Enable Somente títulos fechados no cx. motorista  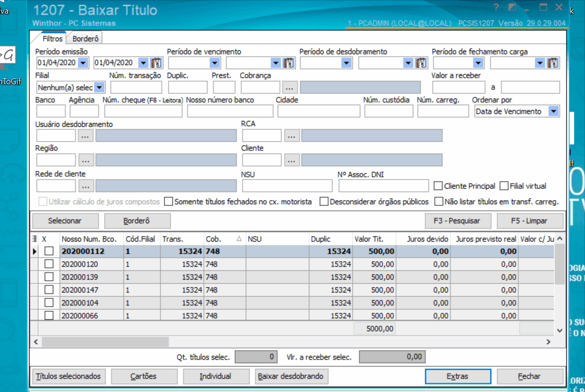168,201
